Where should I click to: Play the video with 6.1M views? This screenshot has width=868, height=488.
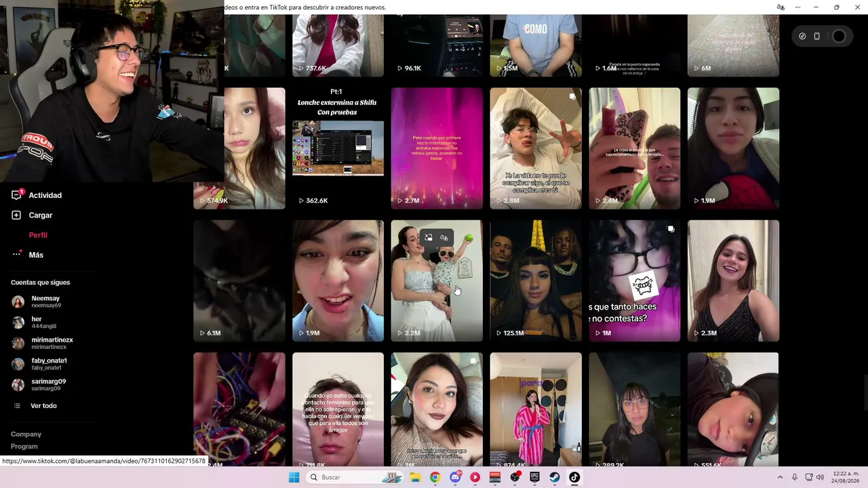[x=239, y=281]
